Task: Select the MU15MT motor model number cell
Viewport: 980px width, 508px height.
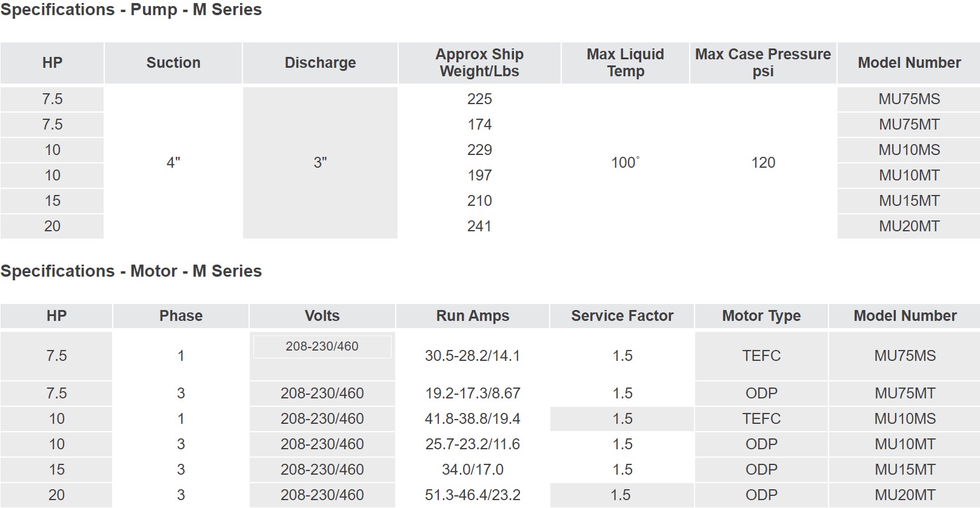Action: click(905, 469)
